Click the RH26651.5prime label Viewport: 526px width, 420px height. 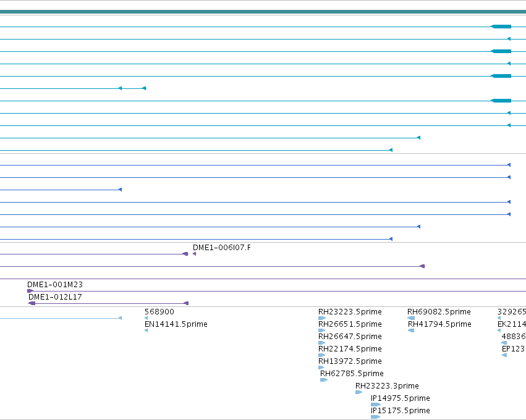(350, 324)
